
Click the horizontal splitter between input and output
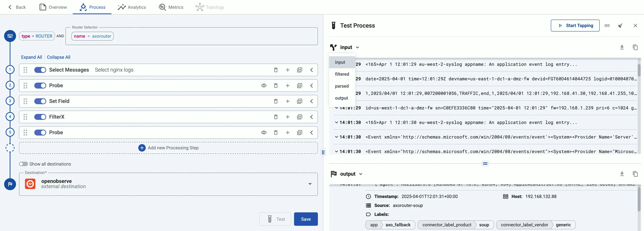tap(485, 164)
